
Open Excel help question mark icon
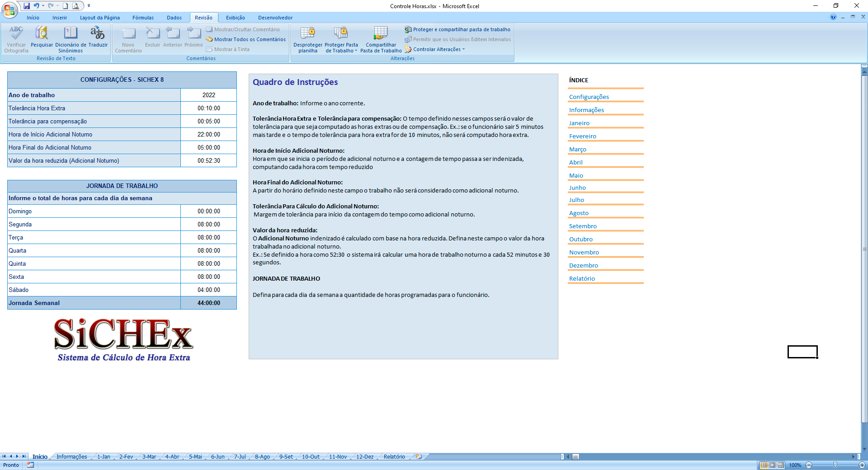833,17
